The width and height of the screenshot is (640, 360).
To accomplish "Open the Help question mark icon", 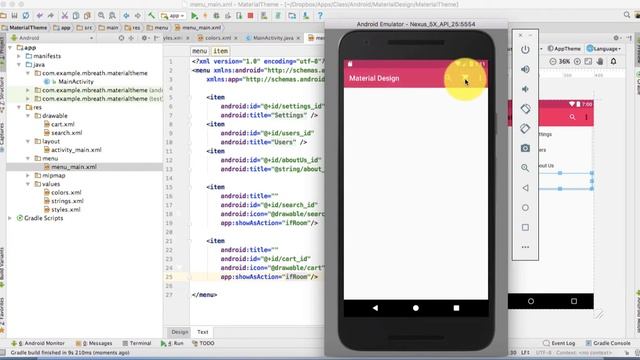I will pyautogui.click(x=320, y=16).
